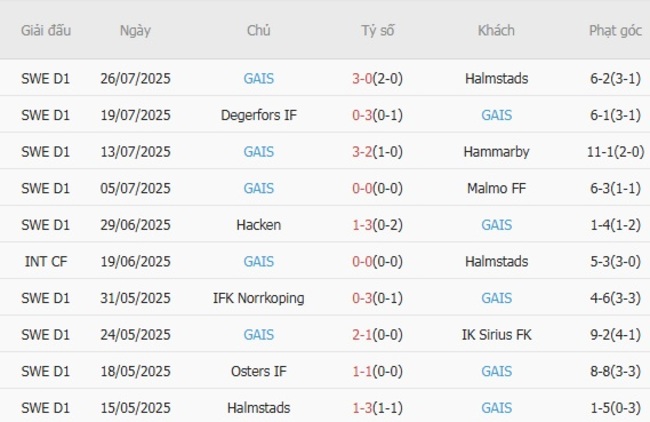Open Osters IF team name
This screenshot has height=422, width=650.
[x=259, y=371]
